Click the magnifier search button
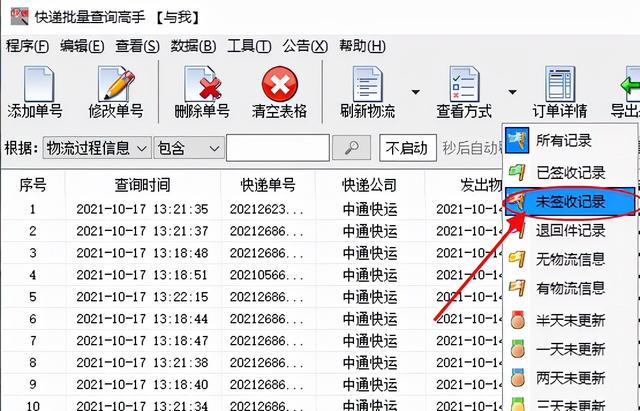The height and width of the screenshot is (411, 640). pos(351,148)
